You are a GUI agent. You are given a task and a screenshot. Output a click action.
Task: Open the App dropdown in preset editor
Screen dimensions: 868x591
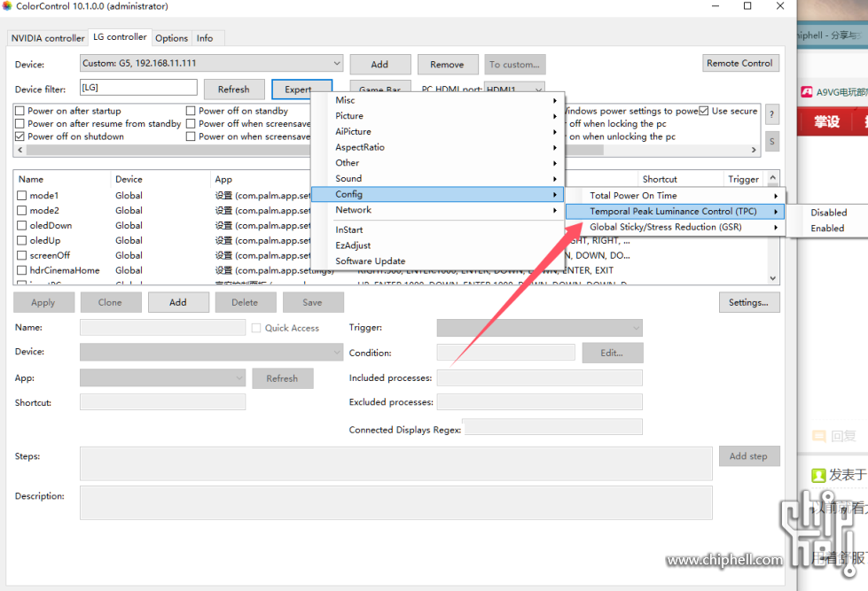pyautogui.click(x=163, y=378)
